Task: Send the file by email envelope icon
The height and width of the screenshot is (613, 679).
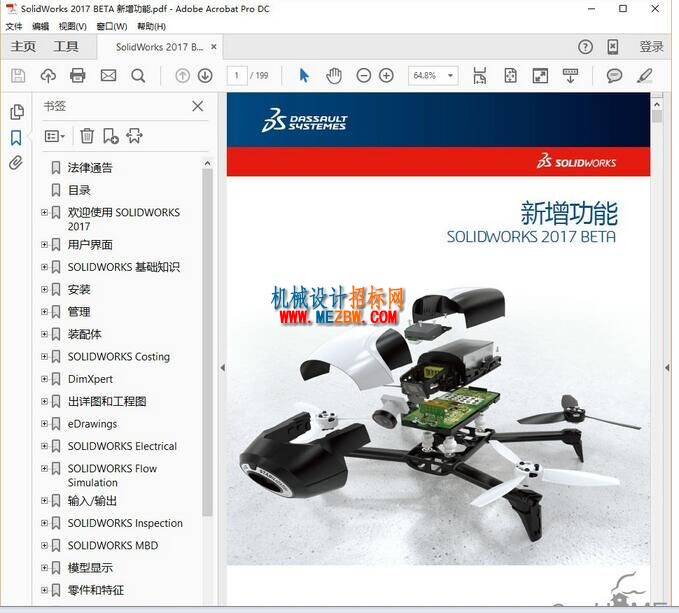Action: [x=108, y=76]
